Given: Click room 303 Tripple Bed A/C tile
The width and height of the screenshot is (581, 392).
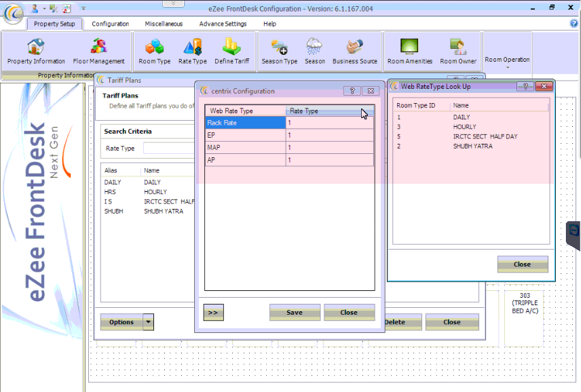Looking at the screenshot, I should tap(524, 318).
